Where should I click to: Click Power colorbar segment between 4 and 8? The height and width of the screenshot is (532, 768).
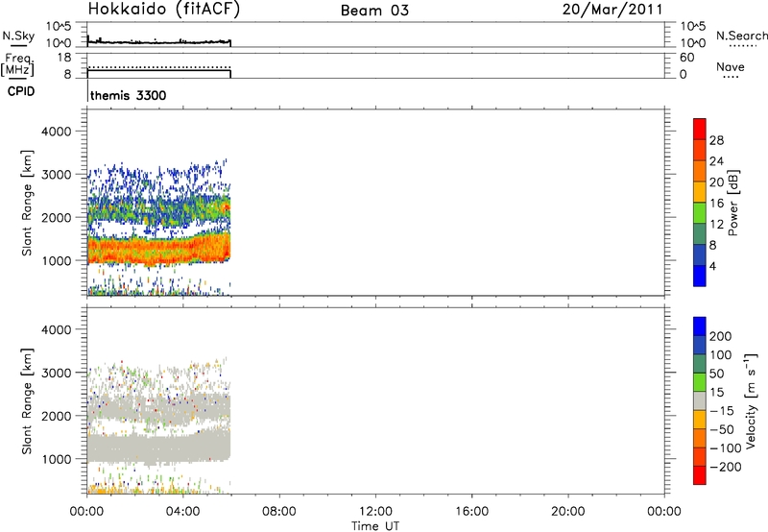(700, 254)
